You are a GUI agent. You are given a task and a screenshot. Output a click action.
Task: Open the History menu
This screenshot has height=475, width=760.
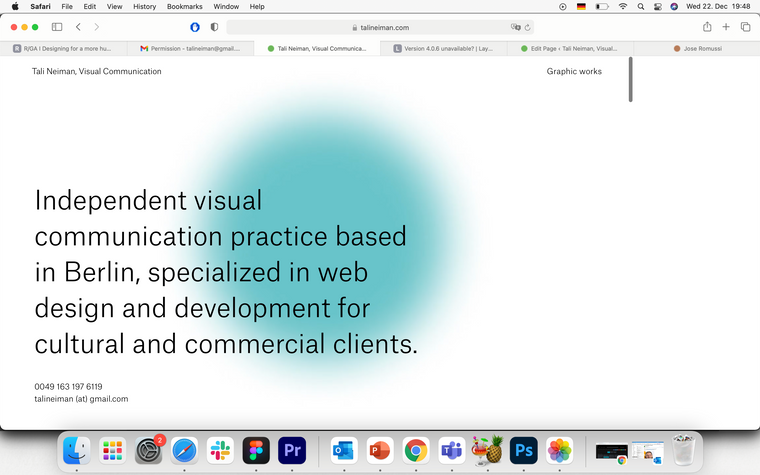pos(144,6)
